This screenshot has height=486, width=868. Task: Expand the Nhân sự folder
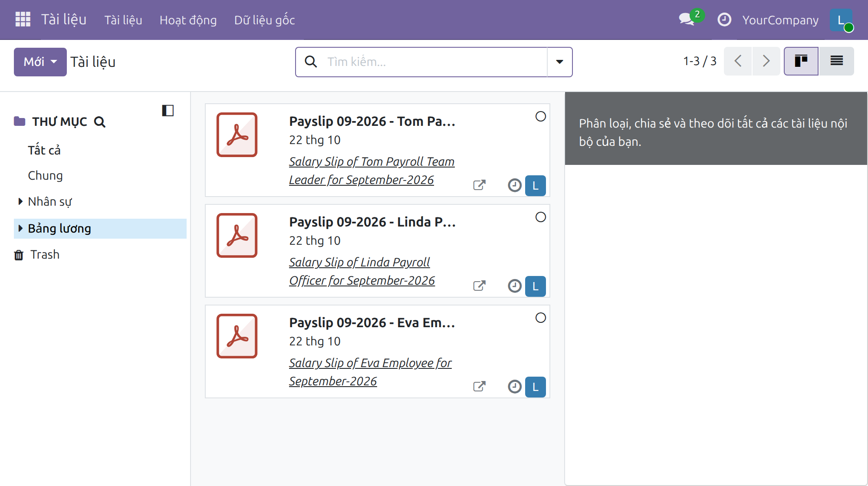[x=20, y=201]
